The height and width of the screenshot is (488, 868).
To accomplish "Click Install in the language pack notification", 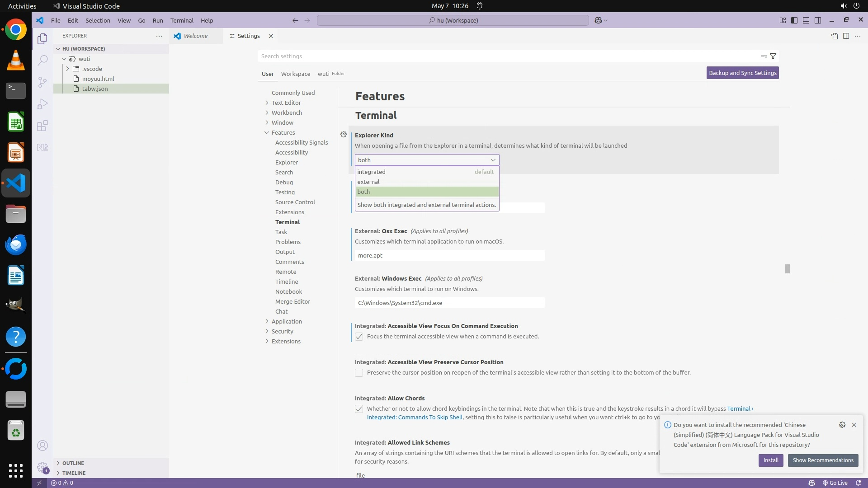I will [770, 460].
